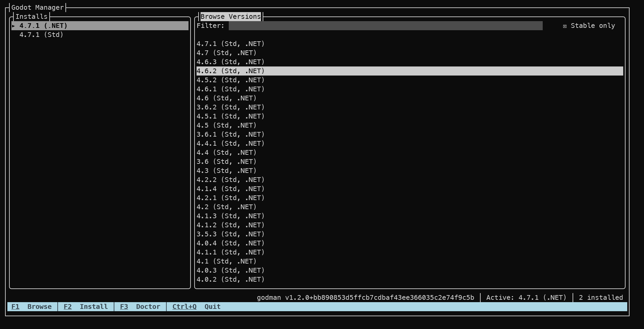Viewport: 644px width, 329px height.
Task: Choose F2 Install in the bottom menu bar
Action: tap(86, 307)
